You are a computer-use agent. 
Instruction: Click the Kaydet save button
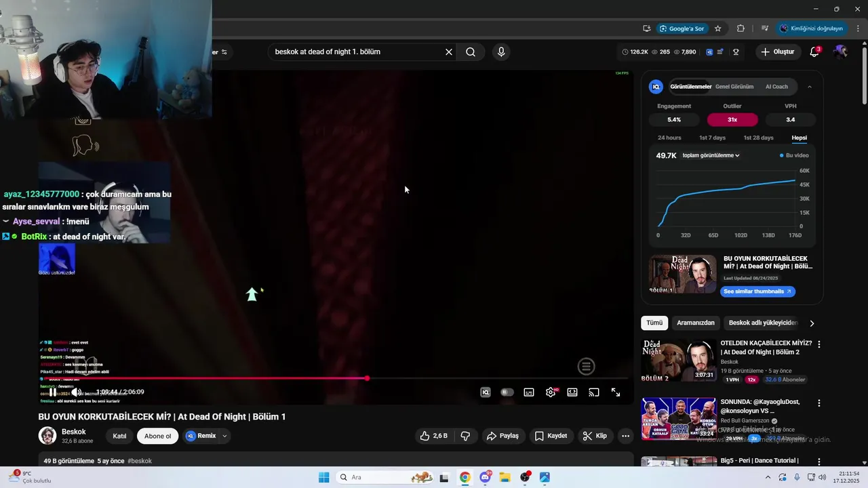tap(551, 436)
